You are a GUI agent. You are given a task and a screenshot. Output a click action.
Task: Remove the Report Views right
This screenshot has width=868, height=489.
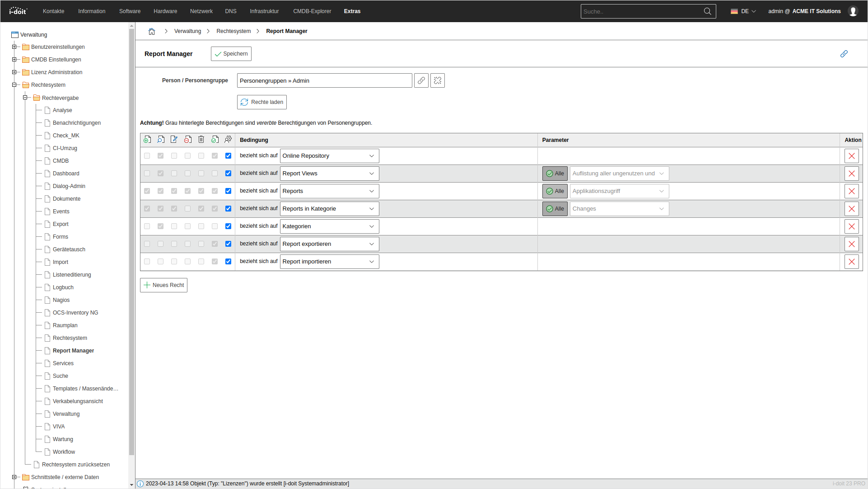(x=851, y=174)
